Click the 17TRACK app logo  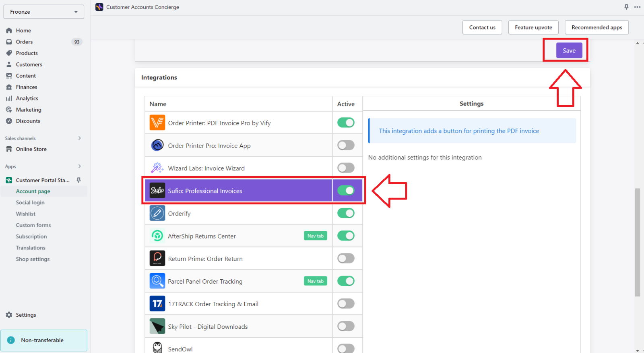point(157,303)
